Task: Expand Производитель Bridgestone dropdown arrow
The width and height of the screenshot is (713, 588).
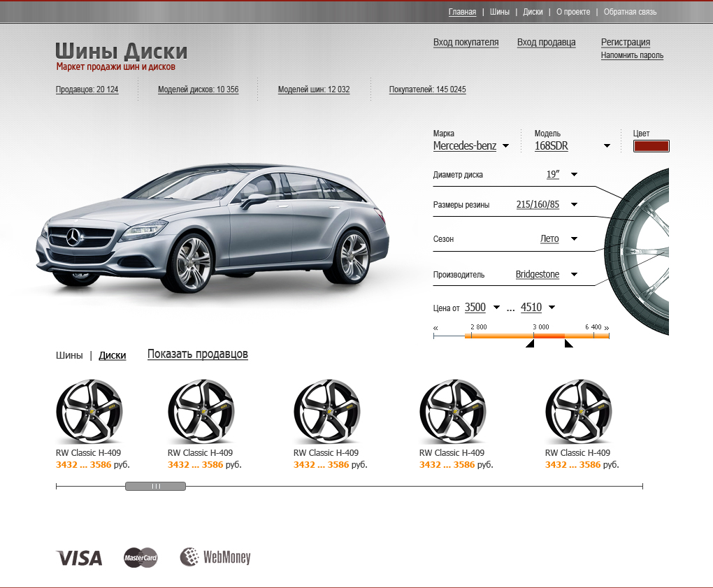Action: pyautogui.click(x=574, y=274)
